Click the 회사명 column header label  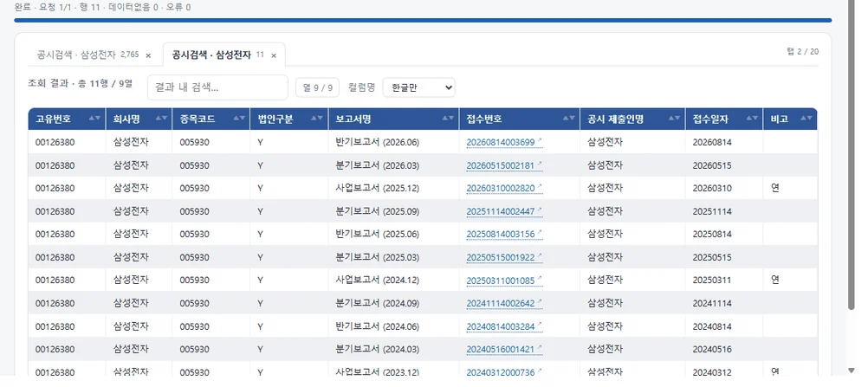[x=126, y=119]
